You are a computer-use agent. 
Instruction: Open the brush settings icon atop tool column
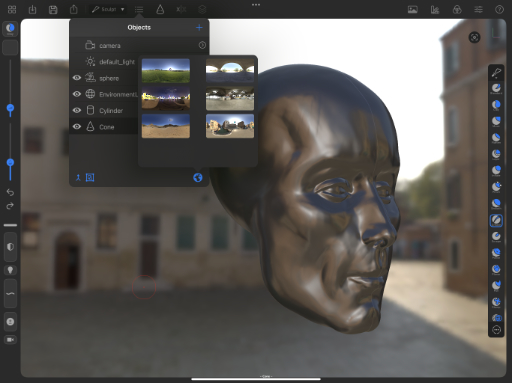click(x=496, y=72)
